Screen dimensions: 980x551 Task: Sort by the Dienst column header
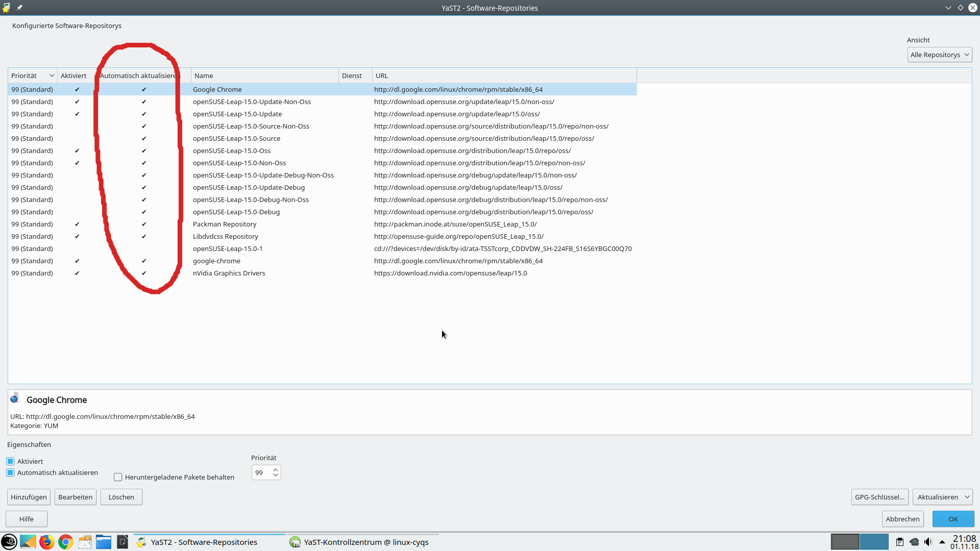click(355, 76)
